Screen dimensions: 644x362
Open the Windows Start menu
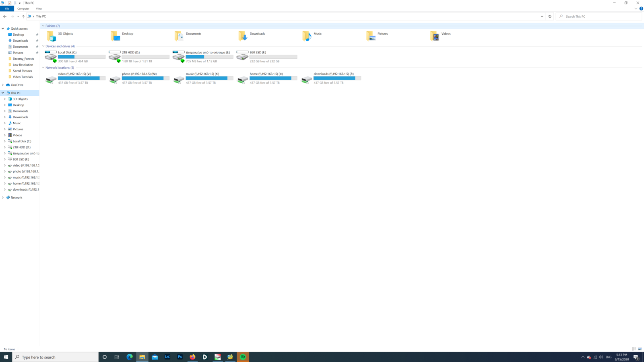tap(6, 357)
